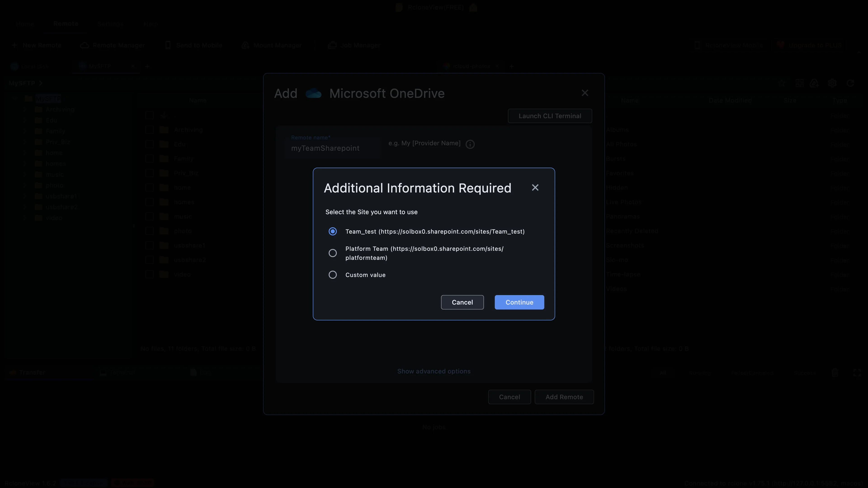
Task: Toggle grid view icon in right pane
Action: (x=799, y=83)
